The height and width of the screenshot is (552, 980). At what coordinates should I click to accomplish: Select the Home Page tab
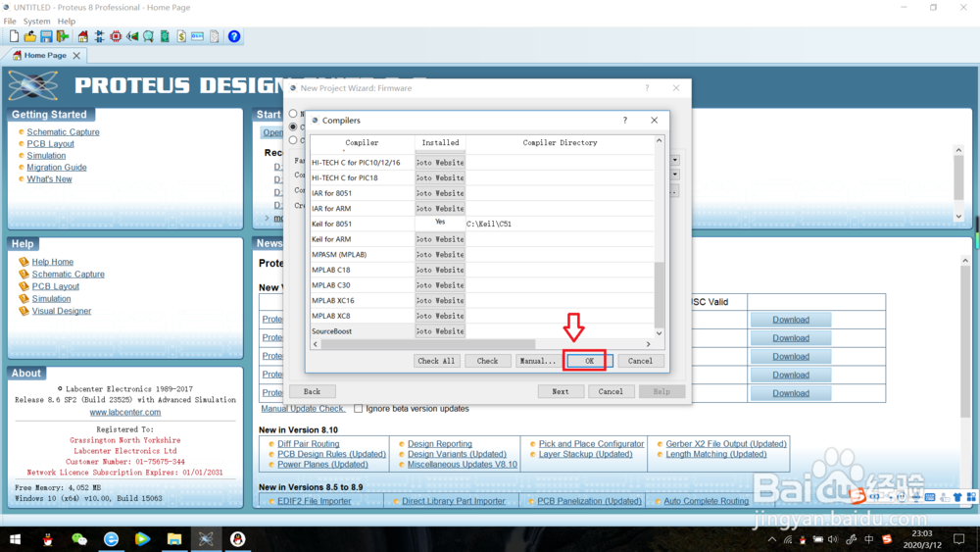click(45, 55)
